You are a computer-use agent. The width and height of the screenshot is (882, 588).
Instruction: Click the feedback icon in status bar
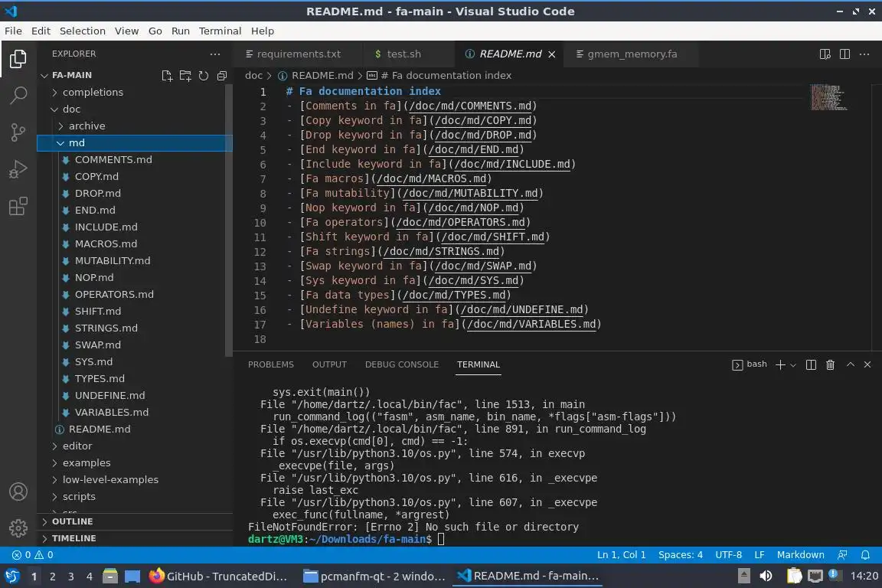pos(842,555)
